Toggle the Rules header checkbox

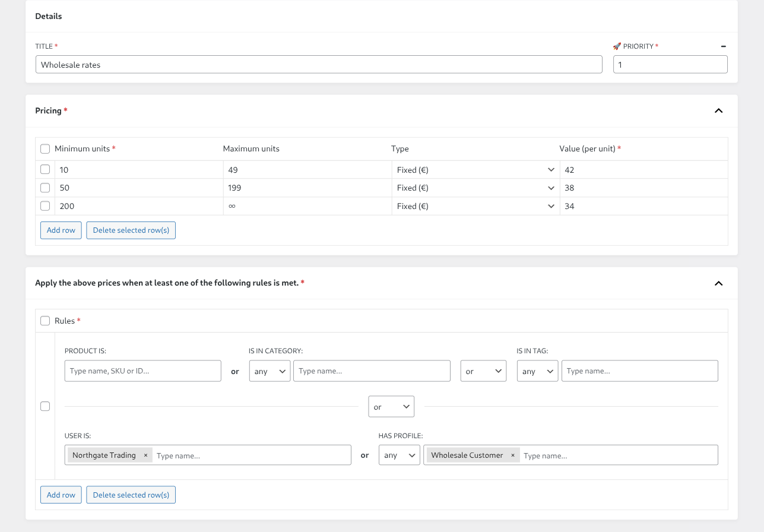click(x=45, y=321)
